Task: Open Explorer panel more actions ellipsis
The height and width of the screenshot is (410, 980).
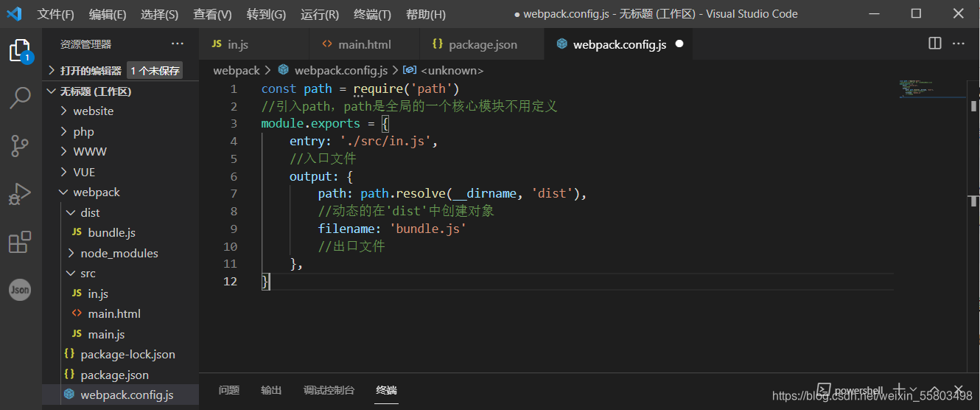Action: click(178, 44)
